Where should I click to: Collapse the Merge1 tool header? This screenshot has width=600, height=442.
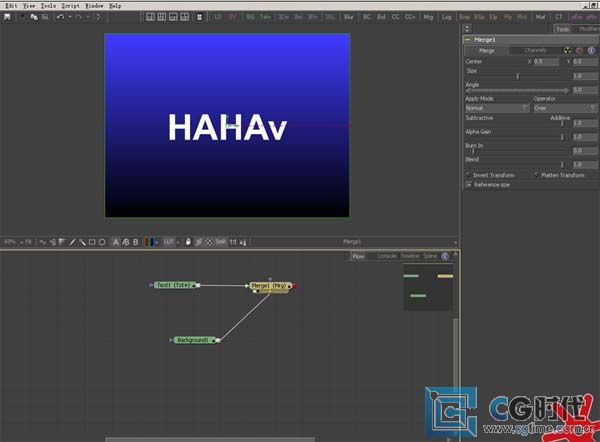click(468, 39)
